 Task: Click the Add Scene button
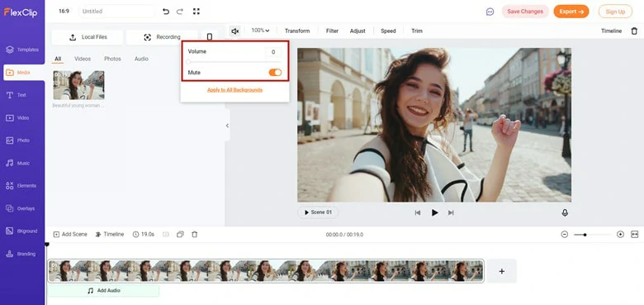point(70,234)
